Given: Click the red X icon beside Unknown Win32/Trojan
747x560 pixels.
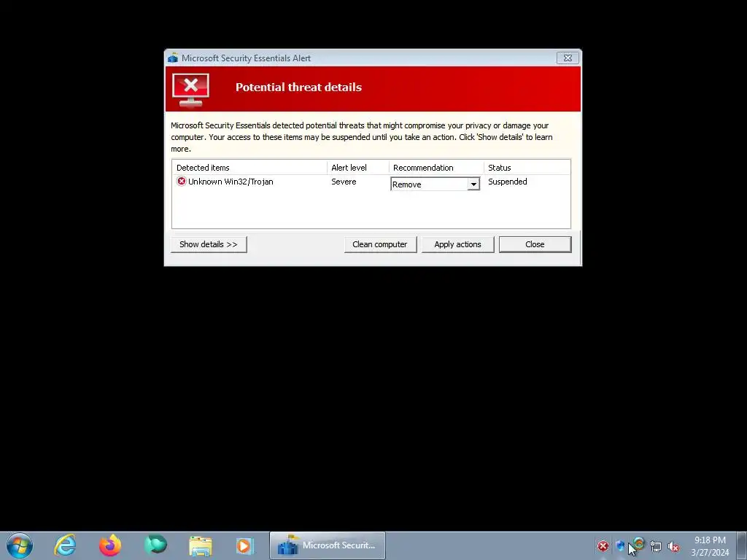Looking at the screenshot, I should [x=181, y=181].
